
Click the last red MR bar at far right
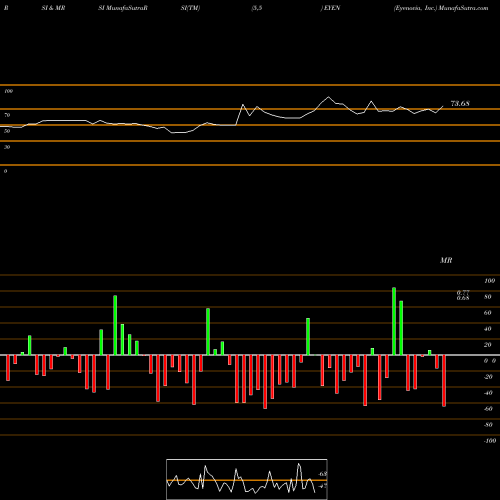pos(444,381)
